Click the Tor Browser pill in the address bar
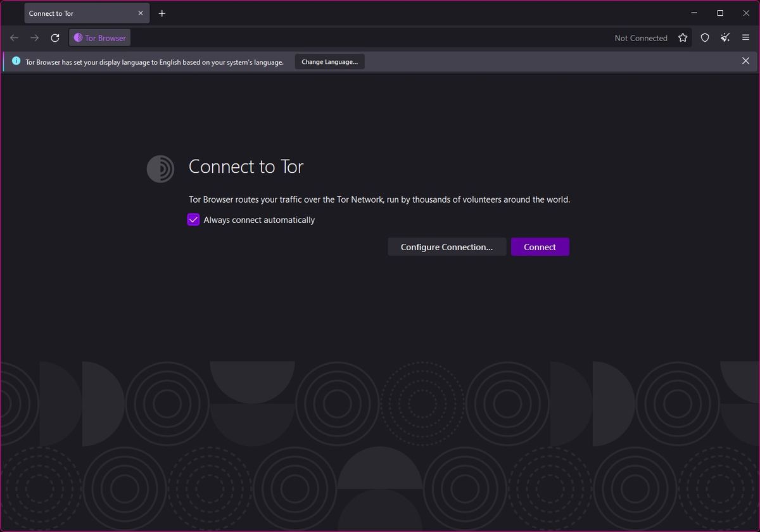 (x=99, y=37)
